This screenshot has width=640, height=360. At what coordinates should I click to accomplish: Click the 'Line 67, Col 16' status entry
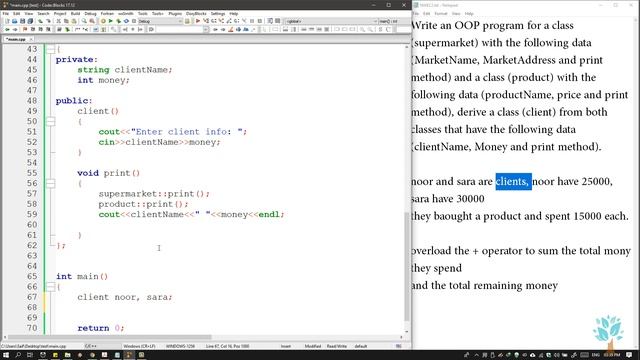click(227, 346)
